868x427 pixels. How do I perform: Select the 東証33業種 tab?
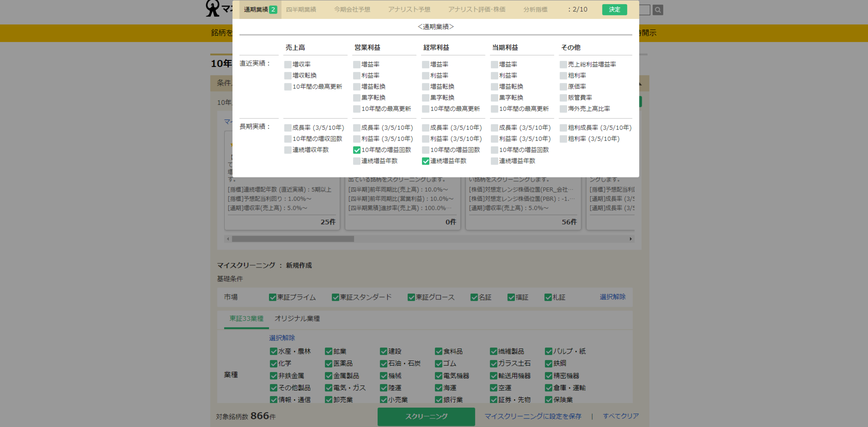[x=246, y=318]
